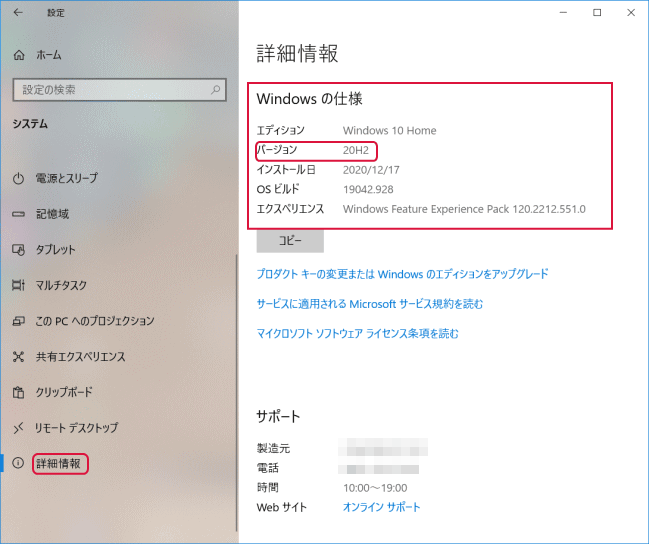The image size is (649, 544).
Task: Click the search magnifier icon
Action: click(216, 89)
